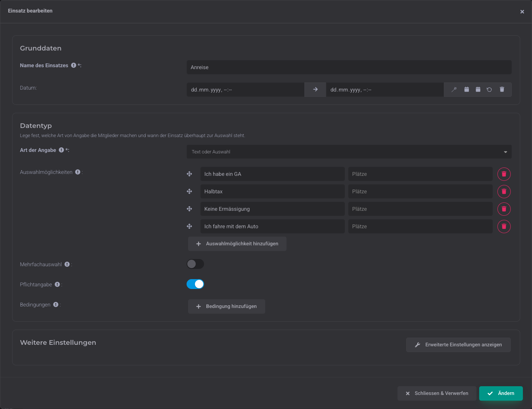
Task: Click 'Schliessen & Verwerfen' button
Action: point(437,393)
